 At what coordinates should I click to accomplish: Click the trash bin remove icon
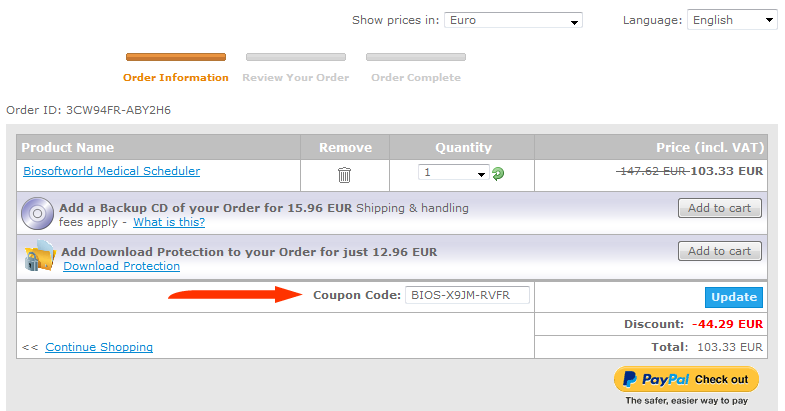click(344, 175)
